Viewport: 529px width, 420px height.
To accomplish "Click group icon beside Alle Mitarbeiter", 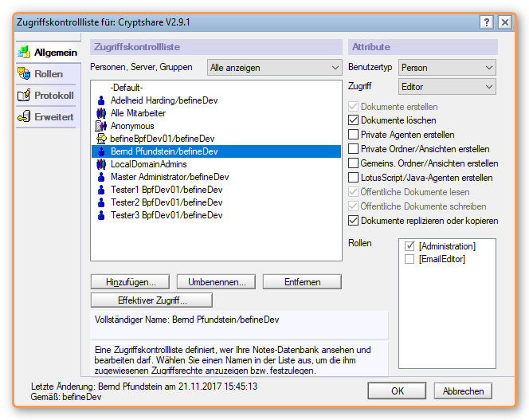I will point(101,113).
